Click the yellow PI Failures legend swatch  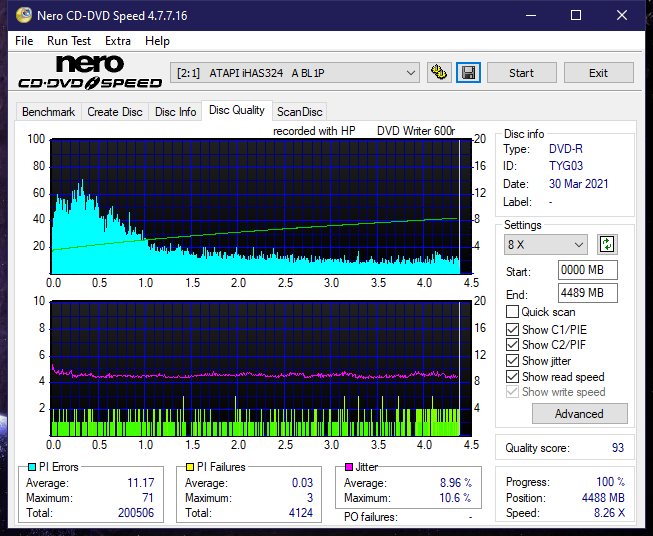[190, 467]
